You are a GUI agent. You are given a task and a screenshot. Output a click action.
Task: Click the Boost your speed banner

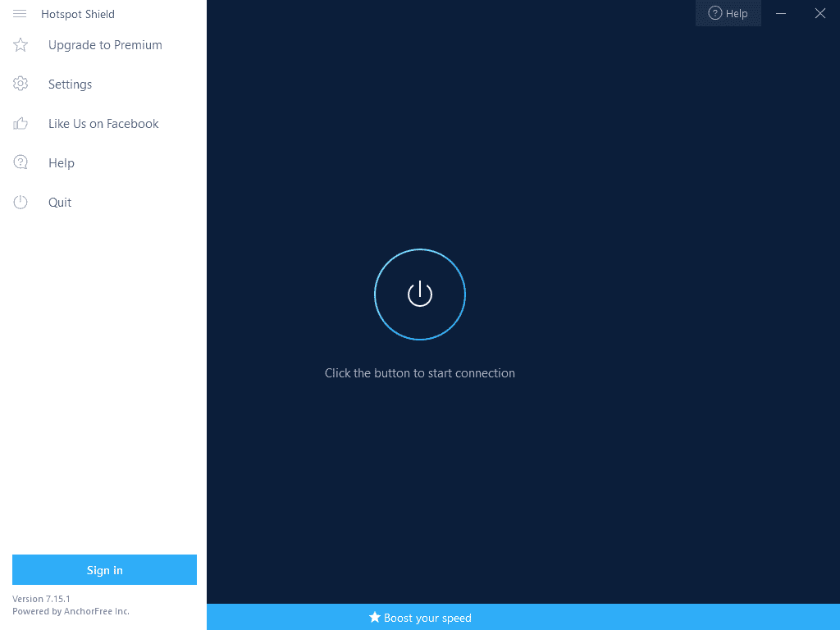pyautogui.click(x=523, y=617)
